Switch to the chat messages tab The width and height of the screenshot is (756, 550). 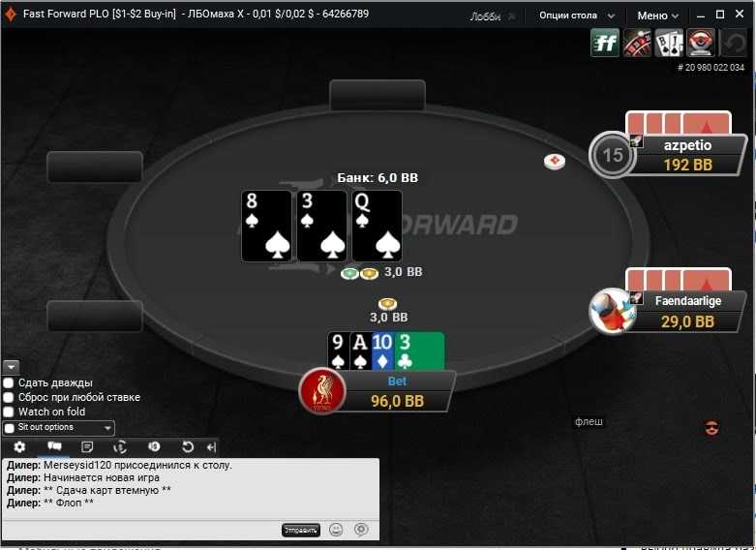tap(54, 446)
